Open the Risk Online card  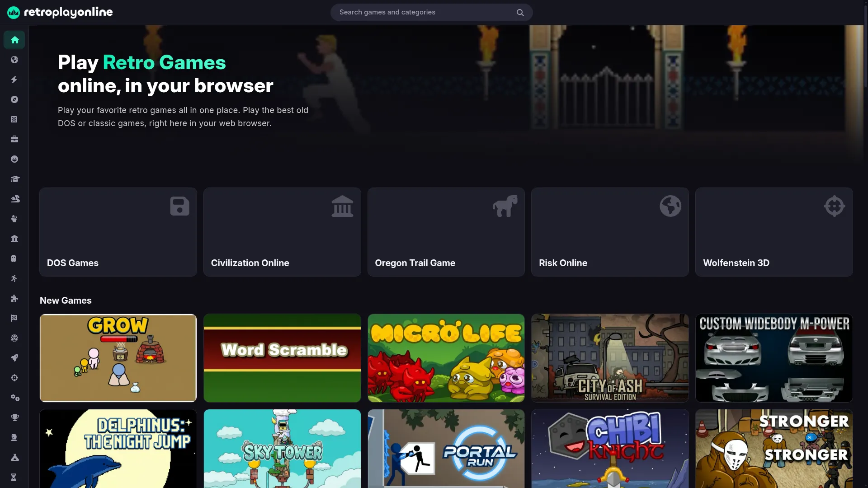tap(610, 232)
